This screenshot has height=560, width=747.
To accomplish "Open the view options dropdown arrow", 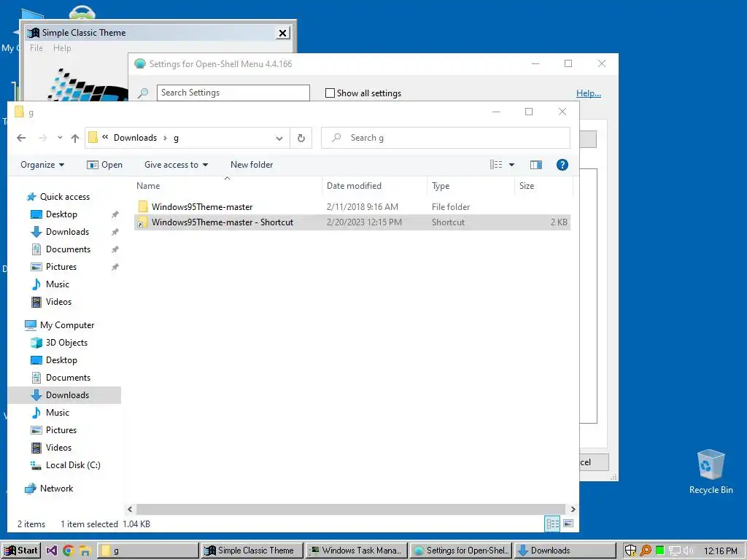I will coord(511,165).
